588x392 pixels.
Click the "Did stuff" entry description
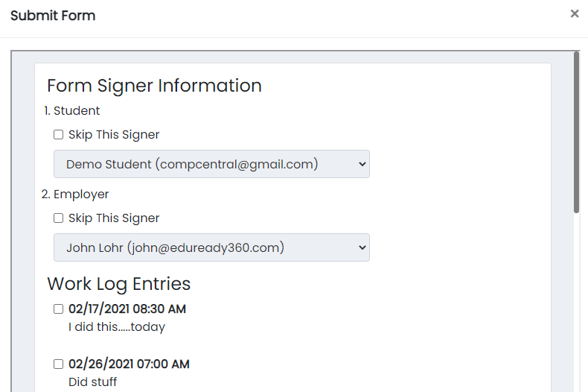click(x=92, y=382)
